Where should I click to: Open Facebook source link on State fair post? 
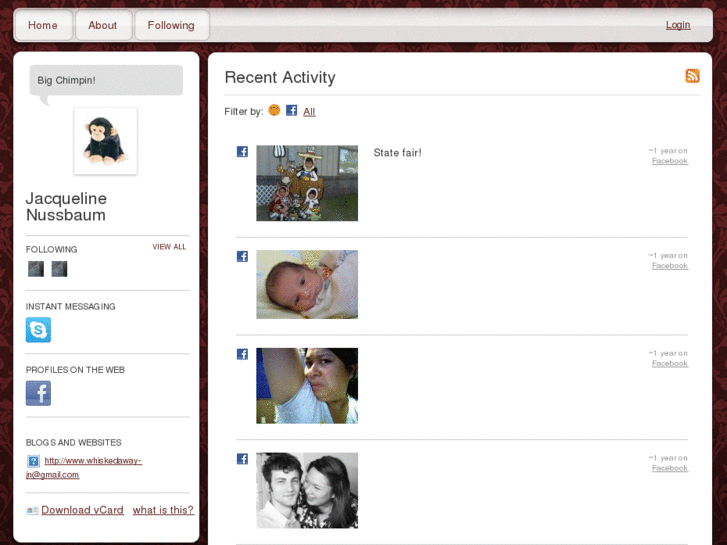pos(670,161)
